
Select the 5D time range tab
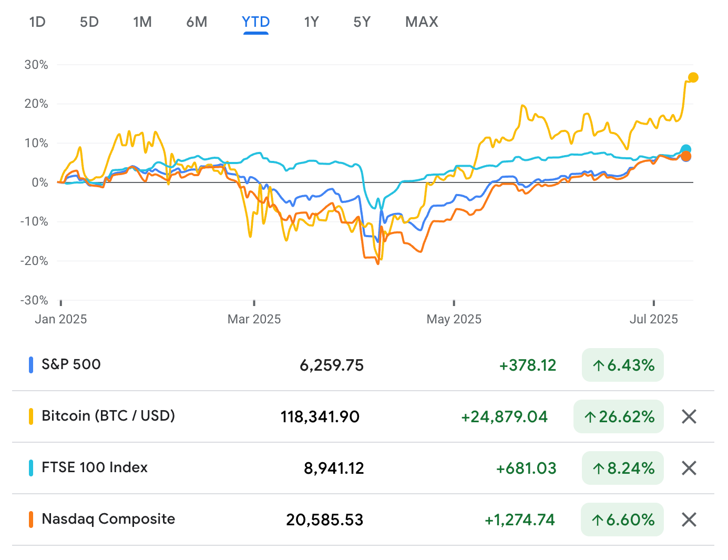click(89, 22)
